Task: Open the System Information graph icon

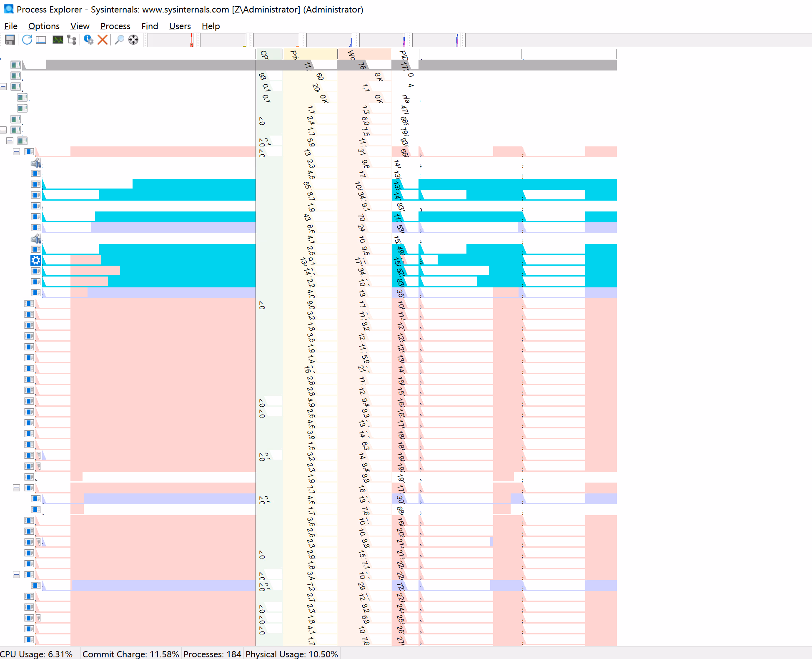Action: point(58,40)
